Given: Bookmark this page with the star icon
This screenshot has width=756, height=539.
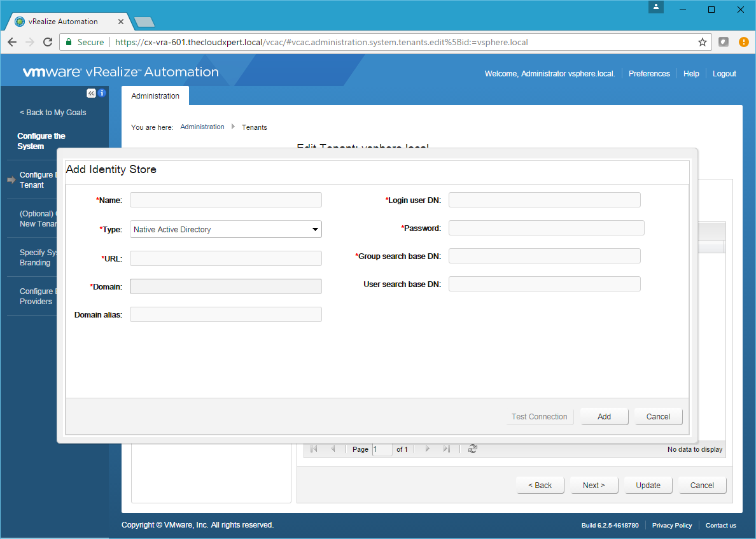Looking at the screenshot, I should tap(703, 42).
